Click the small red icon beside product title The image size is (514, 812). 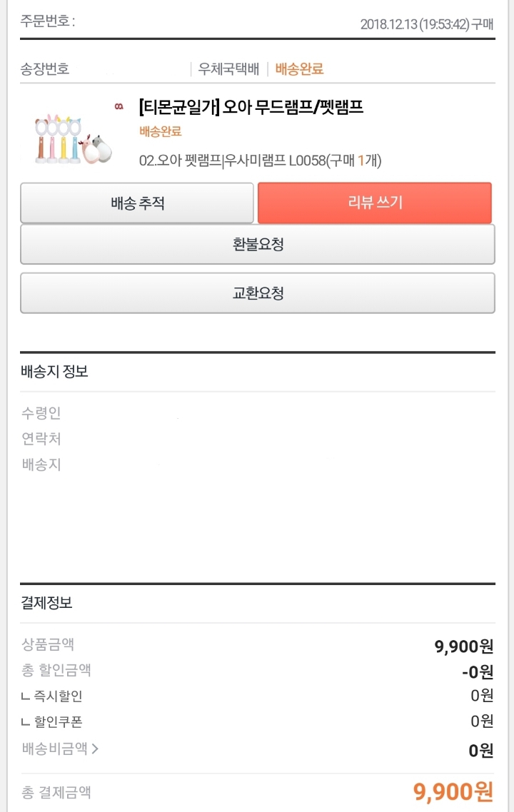(119, 107)
